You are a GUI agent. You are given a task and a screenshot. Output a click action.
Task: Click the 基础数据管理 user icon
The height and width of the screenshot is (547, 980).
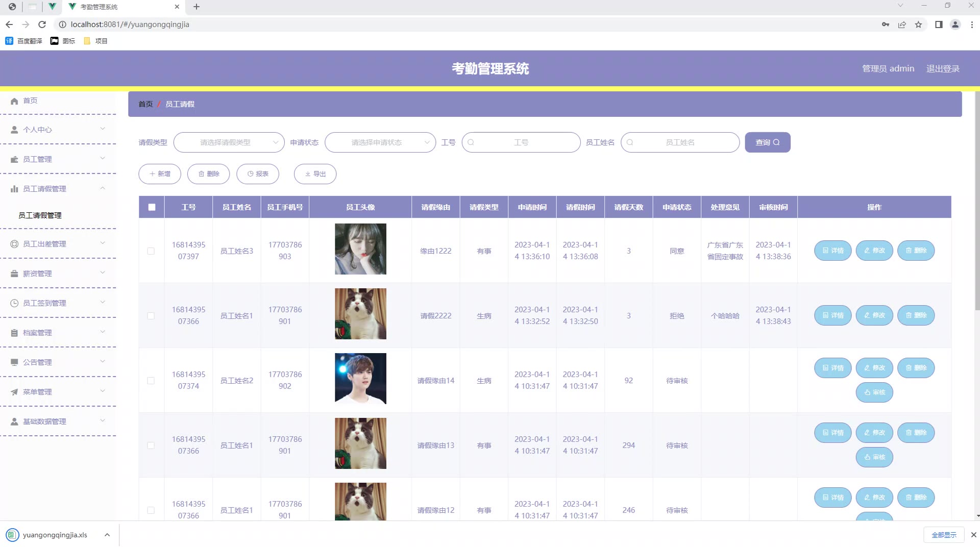tap(14, 421)
